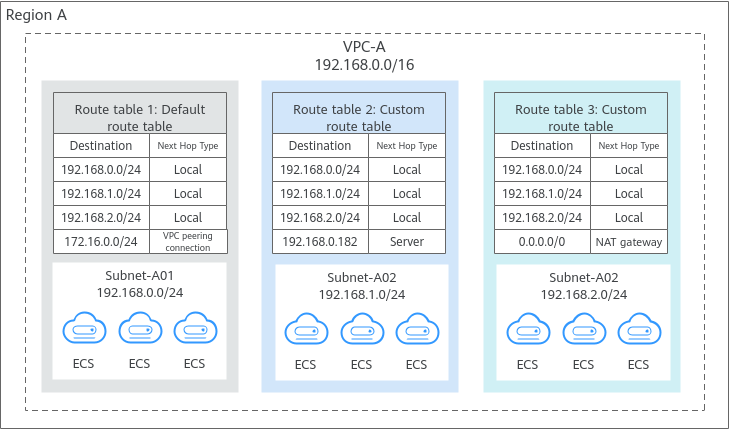
Task: Select the rightmost ECS icon under 192.168.1.0/24
Action: coord(416,329)
